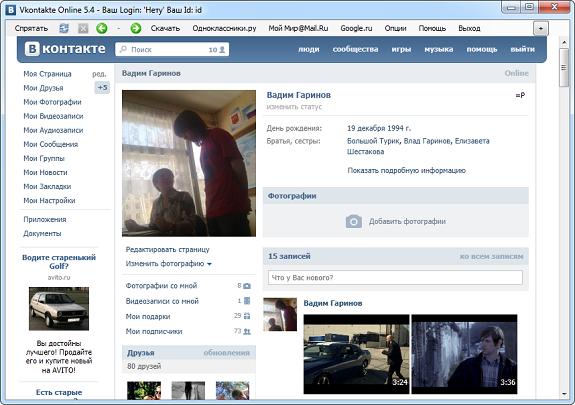
Task: Open Мои Настройки in the sidebar
Action: 49,201
